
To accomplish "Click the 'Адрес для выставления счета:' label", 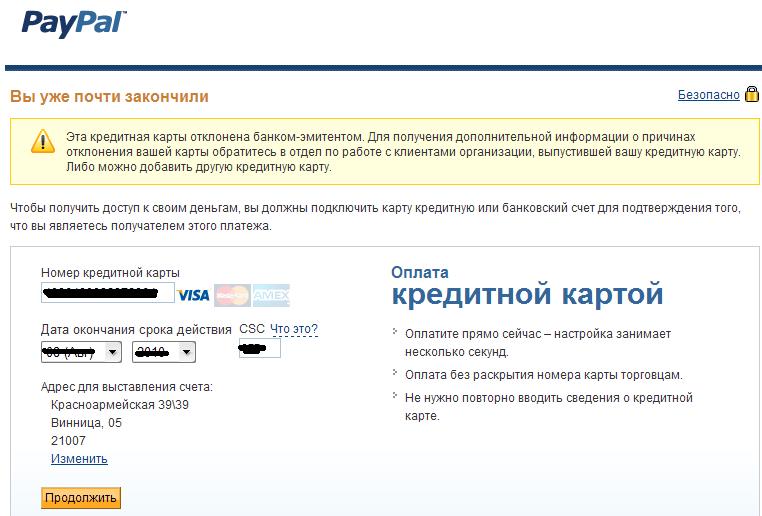I will coord(127,387).
